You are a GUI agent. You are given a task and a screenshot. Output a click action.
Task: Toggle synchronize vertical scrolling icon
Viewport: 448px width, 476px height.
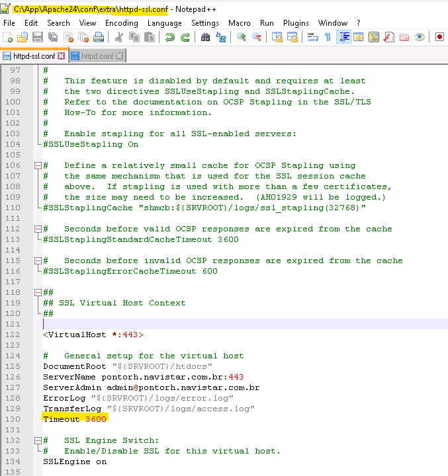pos(277,37)
